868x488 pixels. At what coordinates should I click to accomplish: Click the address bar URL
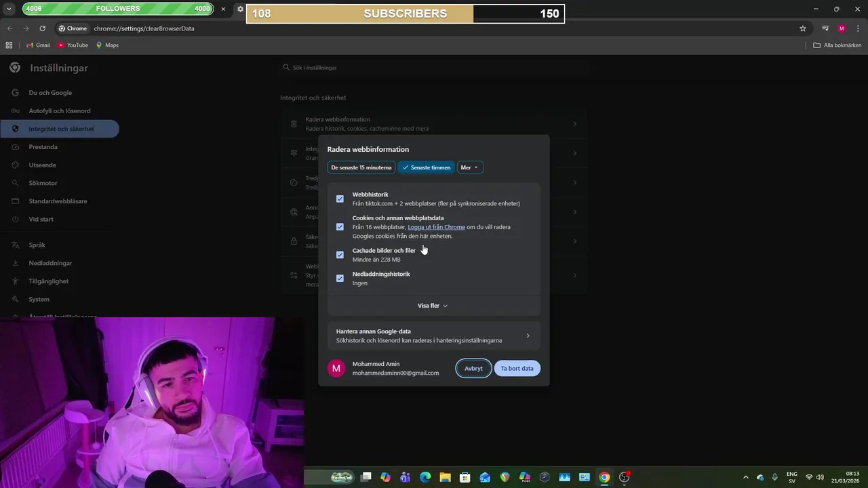(x=144, y=28)
